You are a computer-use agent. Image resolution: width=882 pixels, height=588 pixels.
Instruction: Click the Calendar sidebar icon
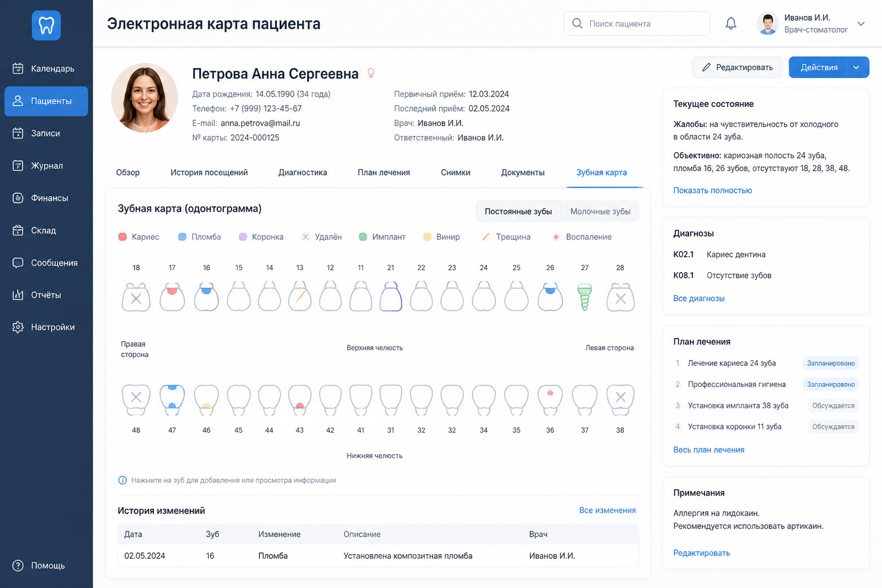[x=18, y=68]
